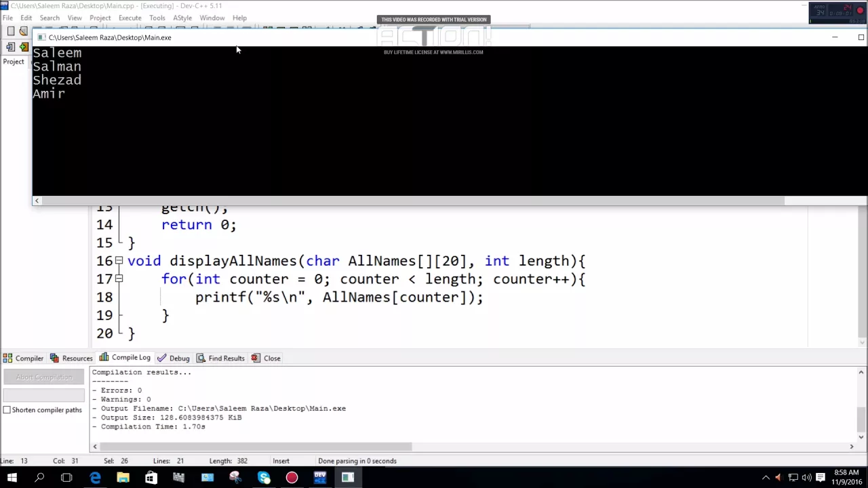Open the View menu

(x=75, y=18)
